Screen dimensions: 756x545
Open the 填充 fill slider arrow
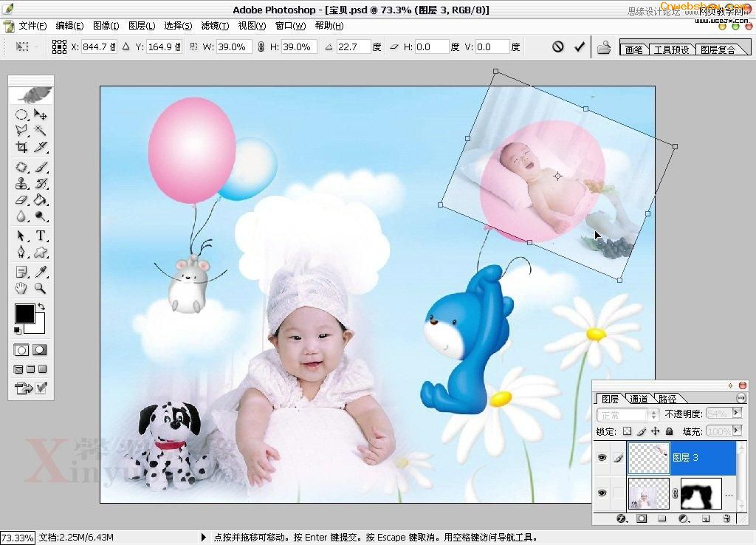[737, 430]
